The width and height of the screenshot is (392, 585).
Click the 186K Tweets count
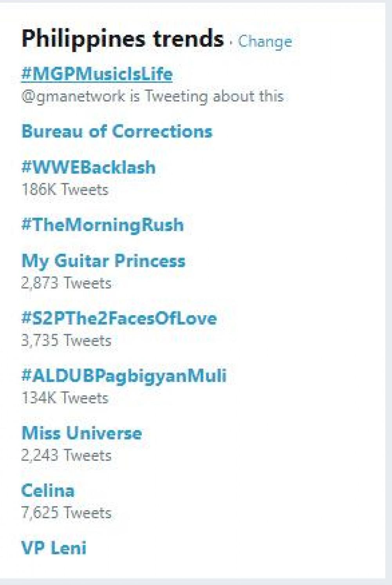[x=65, y=190]
